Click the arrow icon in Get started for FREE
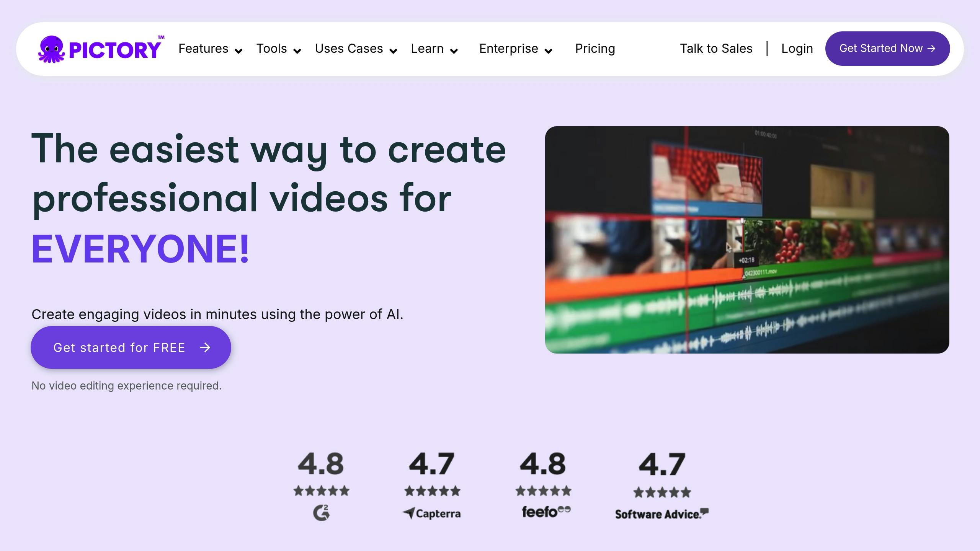Image resolution: width=980 pixels, height=551 pixels. tap(205, 347)
